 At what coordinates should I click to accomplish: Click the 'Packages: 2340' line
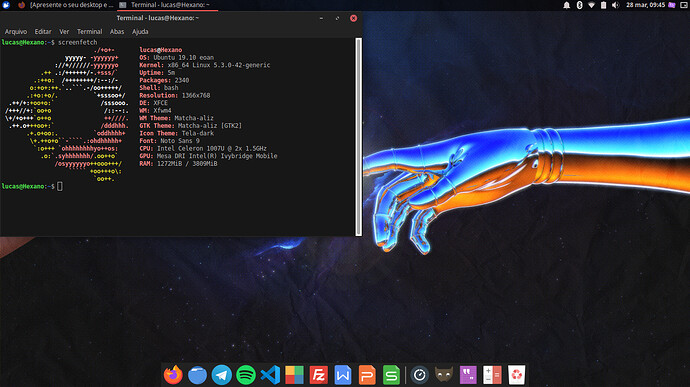tap(164, 80)
